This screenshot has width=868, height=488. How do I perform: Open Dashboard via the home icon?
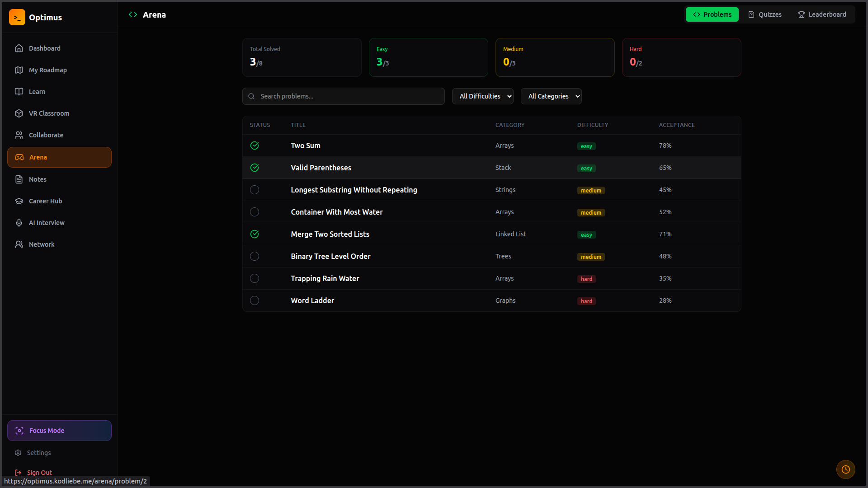(x=19, y=48)
